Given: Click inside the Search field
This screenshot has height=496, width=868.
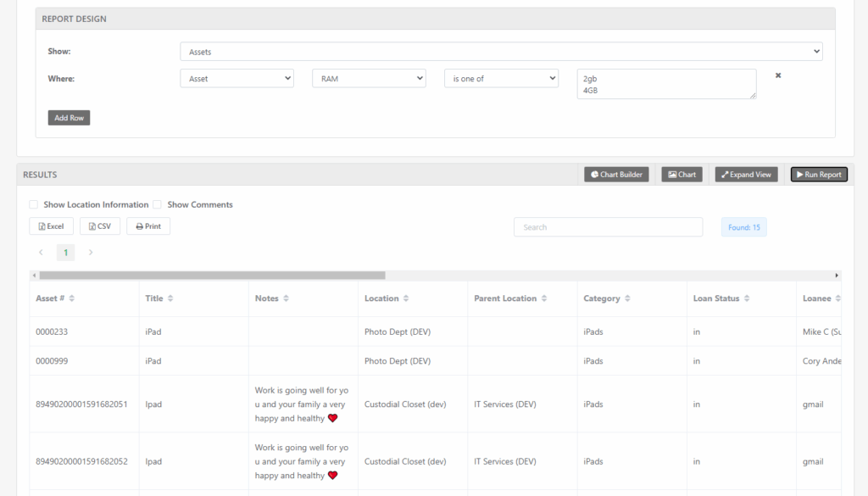Looking at the screenshot, I should point(607,226).
